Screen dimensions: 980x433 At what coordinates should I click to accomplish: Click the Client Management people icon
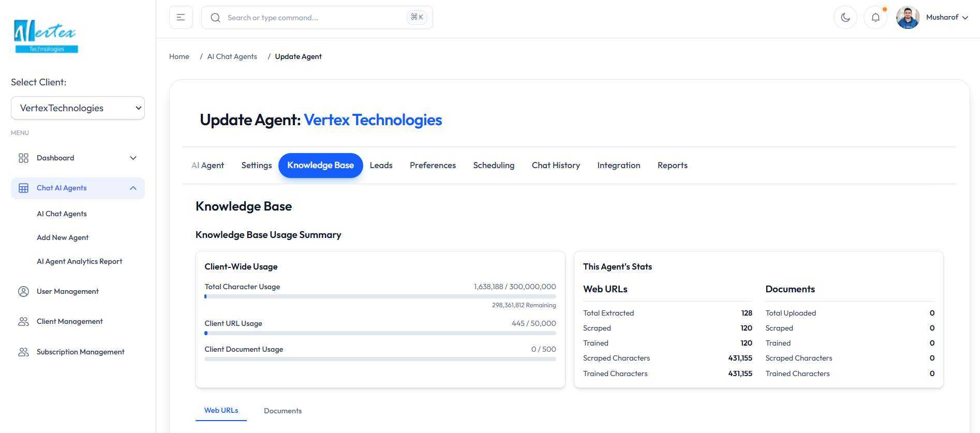tap(23, 321)
